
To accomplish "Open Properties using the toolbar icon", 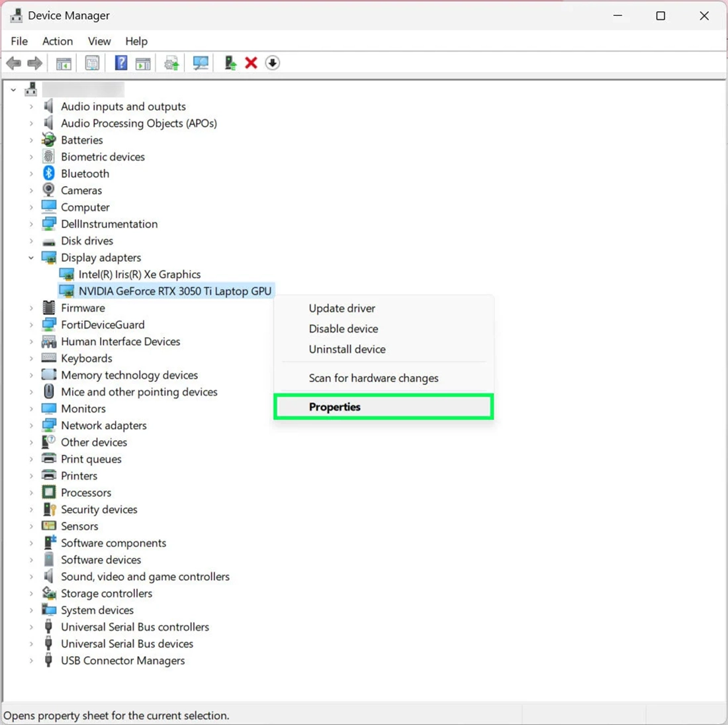I will pyautogui.click(x=92, y=62).
